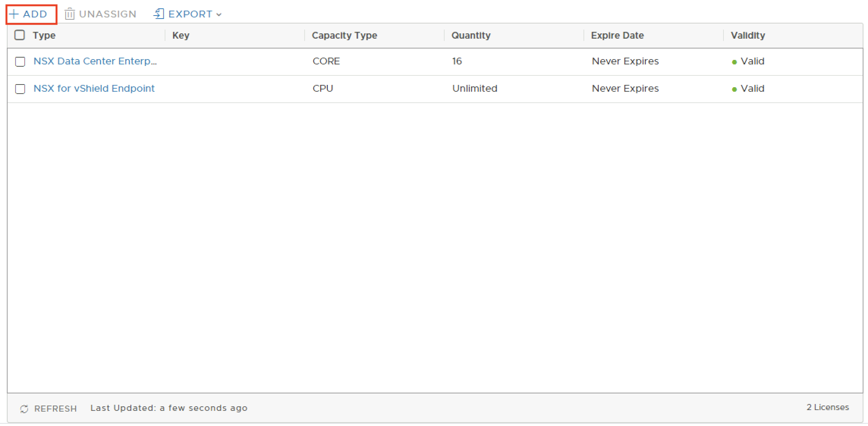Click the REFRESH text button
868x426 pixels.
(55, 409)
